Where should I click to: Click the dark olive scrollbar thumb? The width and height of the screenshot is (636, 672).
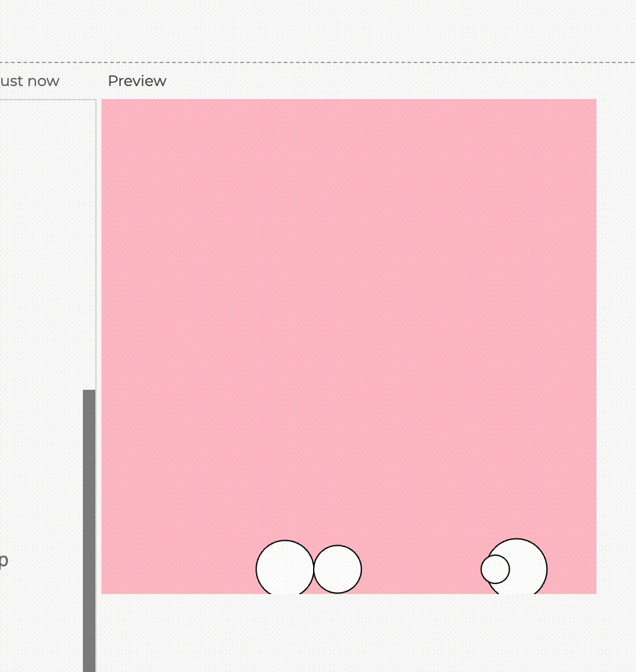click(89, 526)
